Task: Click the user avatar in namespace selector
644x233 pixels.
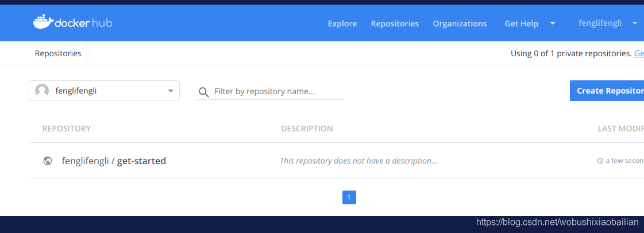Action: coord(42,91)
